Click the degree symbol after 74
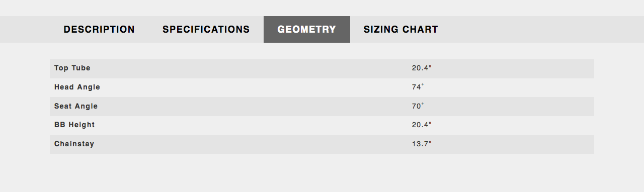This screenshot has height=192, width=644. [x=423, y=84]
